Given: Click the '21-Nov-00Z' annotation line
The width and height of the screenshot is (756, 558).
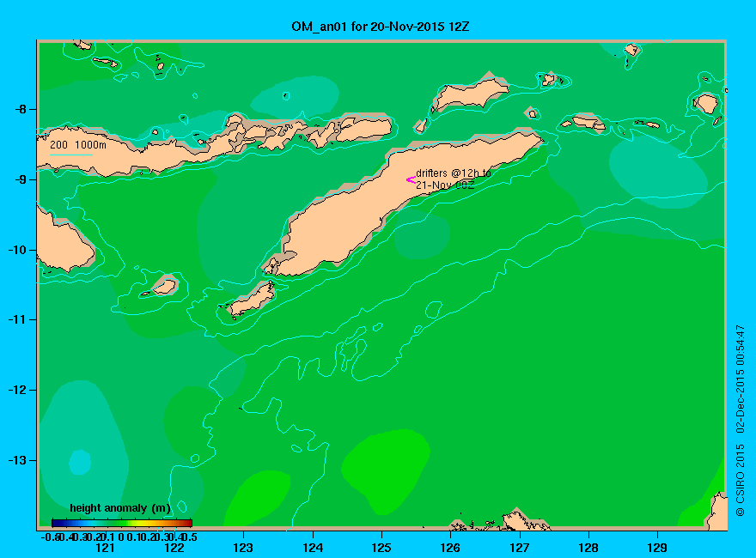Looking at the screenshot, I should [x=445, y=185].
